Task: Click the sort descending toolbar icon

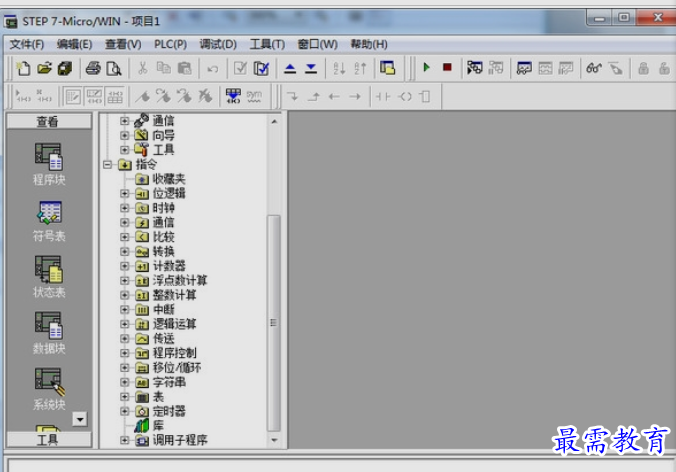Action: (360, 68)
